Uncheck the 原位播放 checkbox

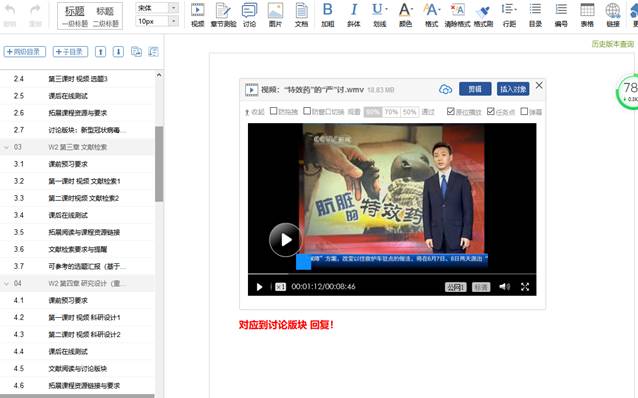[450, 111]
